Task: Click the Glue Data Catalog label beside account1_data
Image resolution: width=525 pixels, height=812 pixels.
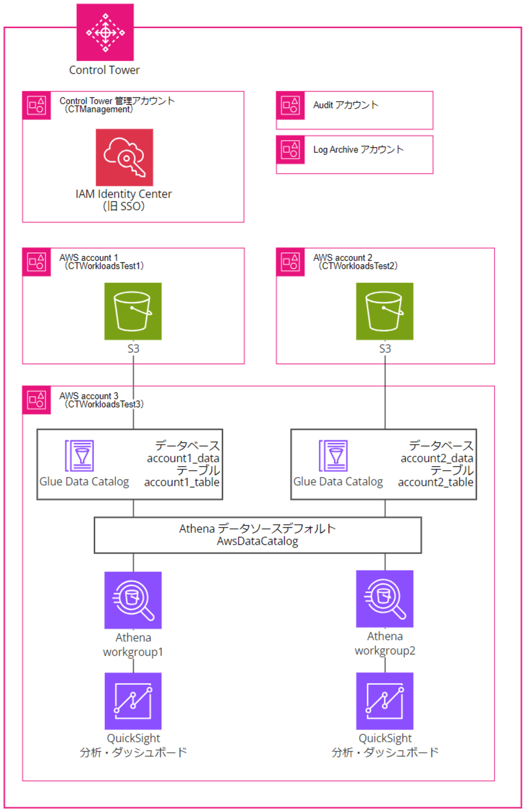Action: [x=84, y=482]
